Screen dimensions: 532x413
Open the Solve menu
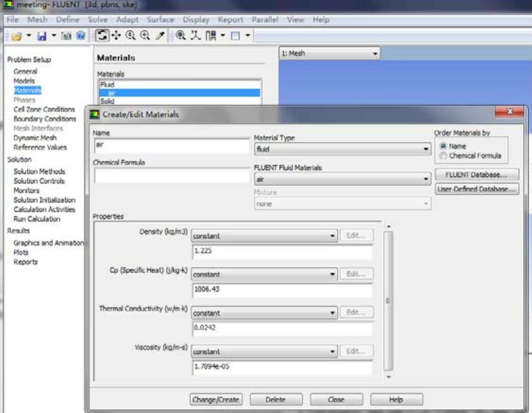98,20
